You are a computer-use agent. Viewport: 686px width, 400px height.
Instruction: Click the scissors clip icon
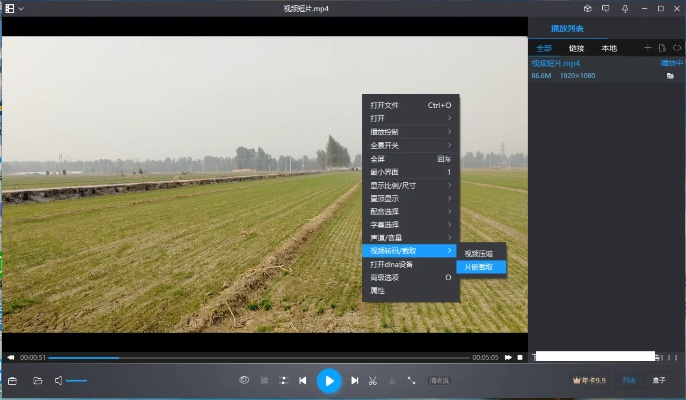[x=372, y=381]
